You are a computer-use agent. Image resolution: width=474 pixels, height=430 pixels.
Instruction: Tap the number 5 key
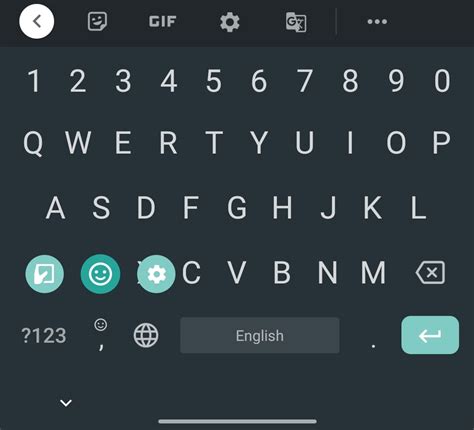[214, 81]
